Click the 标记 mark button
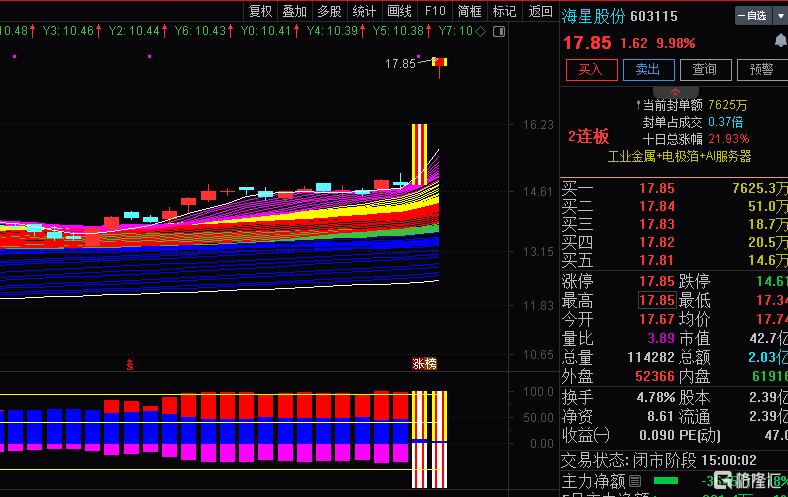788x497 pixels. click(x=505, y=11)
